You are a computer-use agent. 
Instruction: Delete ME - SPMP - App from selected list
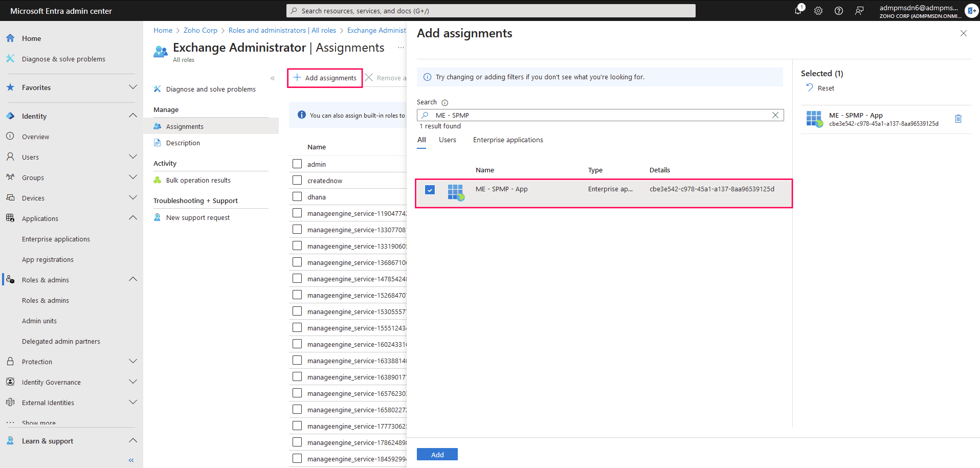point(959,119)
